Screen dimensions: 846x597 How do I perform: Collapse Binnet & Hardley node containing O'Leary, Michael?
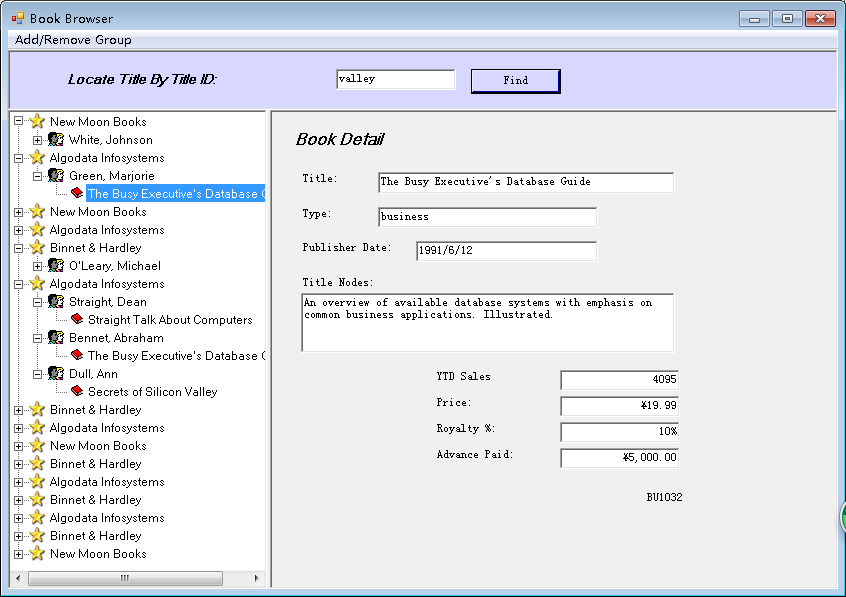coord(18,248)
